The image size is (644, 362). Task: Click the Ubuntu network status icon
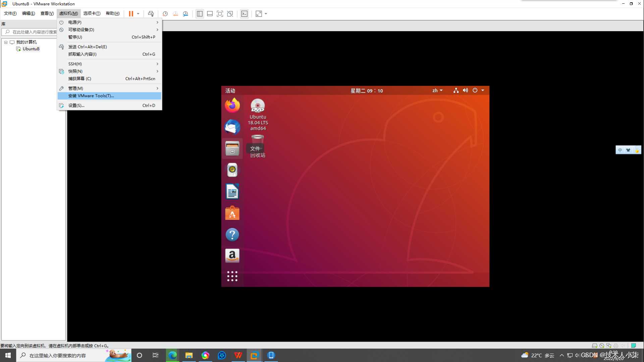(x=456, y=90)
